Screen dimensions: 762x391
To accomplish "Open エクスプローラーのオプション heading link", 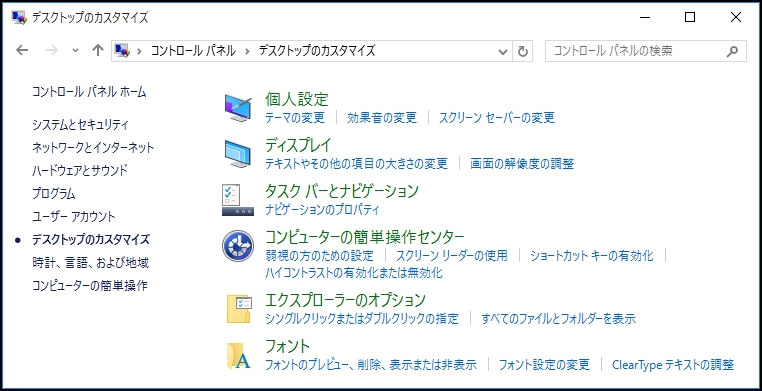I will click(x=345, y=300).
